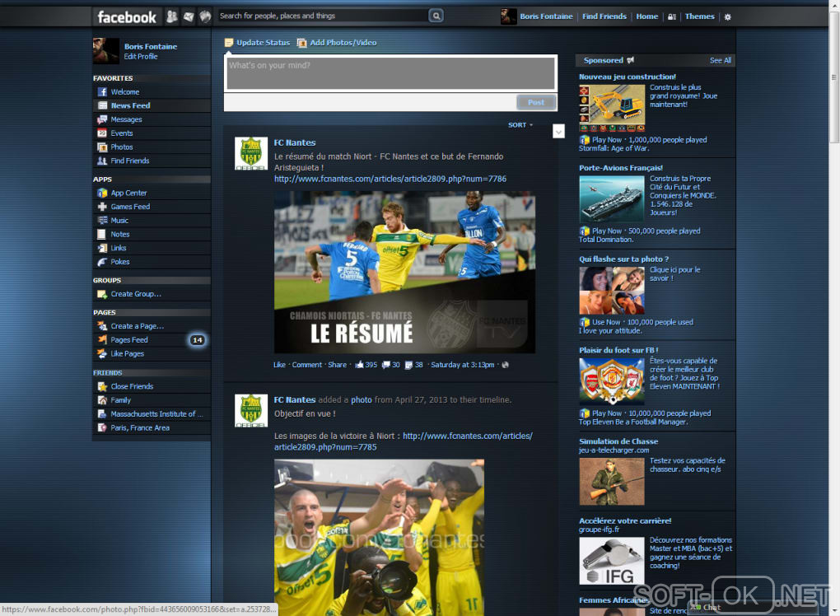840x616 pixels.
Task: Click See All in Sponsored
Action: [720, 60]
